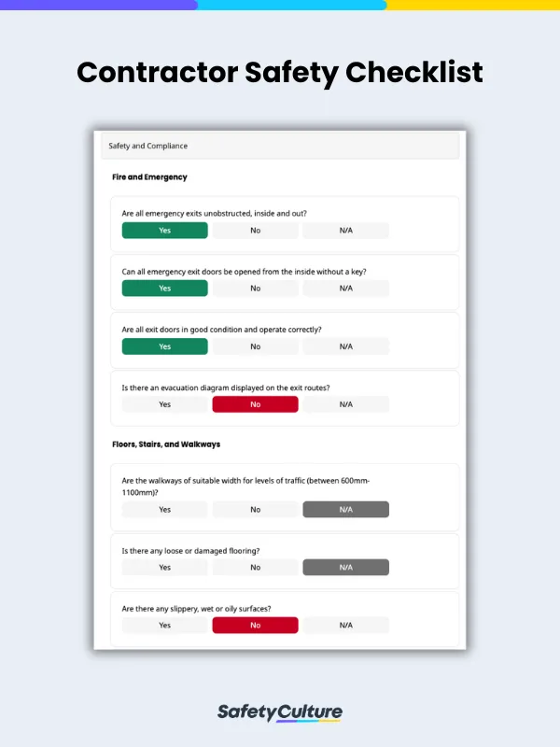Mark N/A for walkways suitable width question

click(x=345, y=509)
